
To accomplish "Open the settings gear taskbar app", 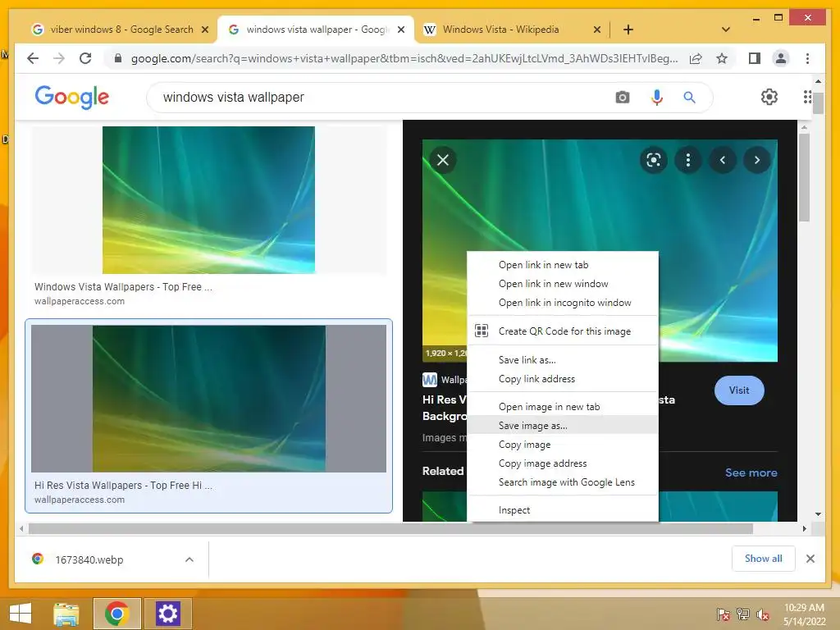I will tap(167, 614).
